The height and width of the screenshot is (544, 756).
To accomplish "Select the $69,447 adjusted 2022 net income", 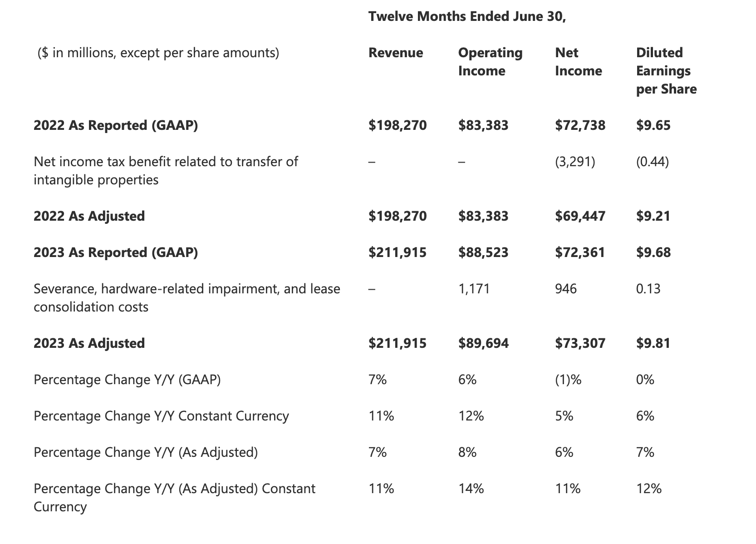I will click(x=580, y=216).
